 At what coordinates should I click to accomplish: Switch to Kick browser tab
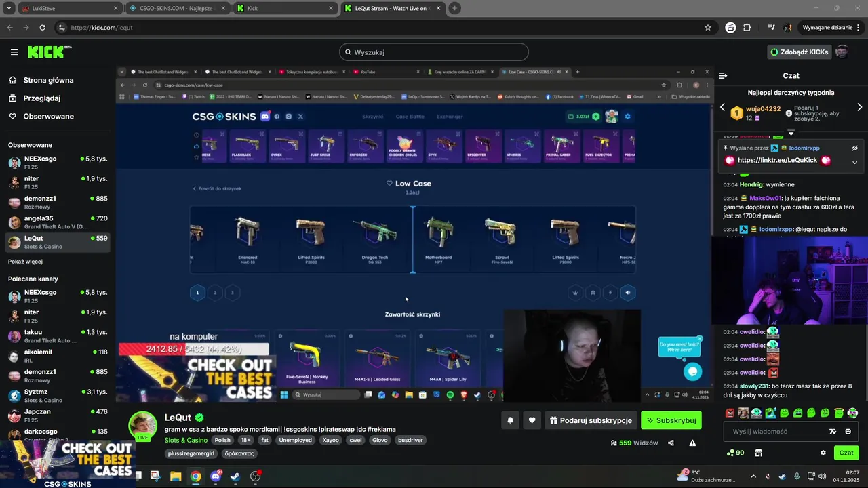(x=285, y=8)
